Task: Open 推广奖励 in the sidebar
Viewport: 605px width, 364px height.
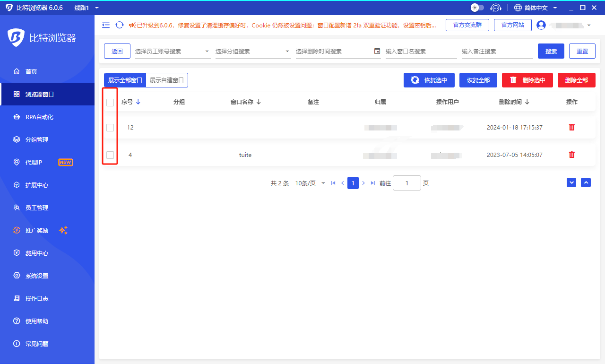Action: [x=47, y=230]
